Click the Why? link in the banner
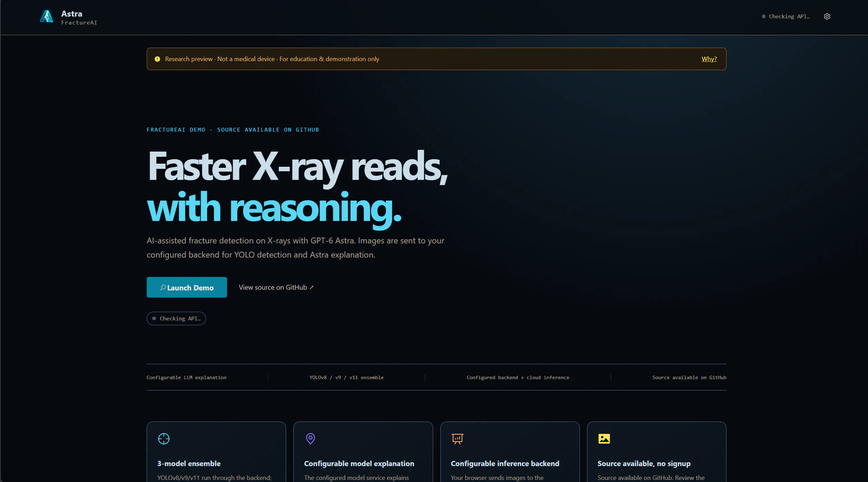The image size is (868, 482). pos(709,59)
